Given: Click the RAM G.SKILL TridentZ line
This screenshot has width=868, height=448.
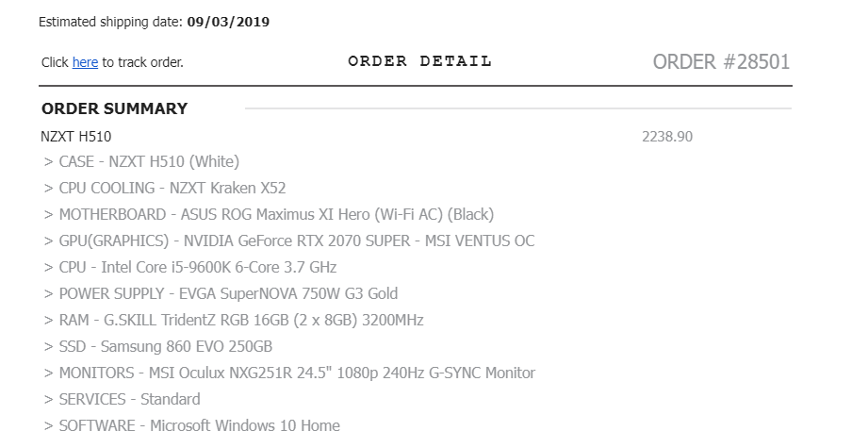Looking at the screenshot, I should [234, 320].
